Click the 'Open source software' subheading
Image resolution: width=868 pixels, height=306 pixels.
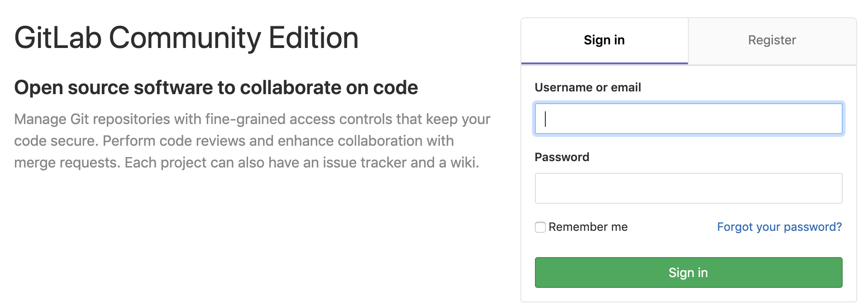coord(216,87)
